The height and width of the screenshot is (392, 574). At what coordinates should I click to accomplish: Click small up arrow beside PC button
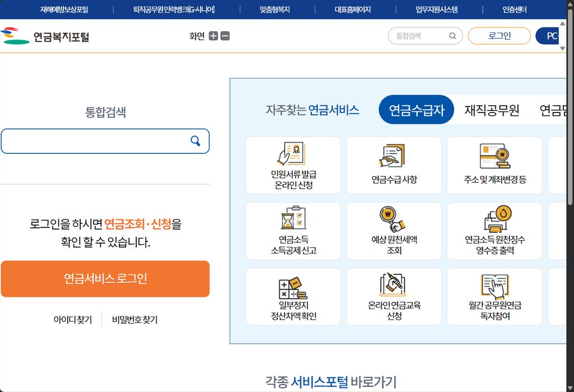[563, 24]
